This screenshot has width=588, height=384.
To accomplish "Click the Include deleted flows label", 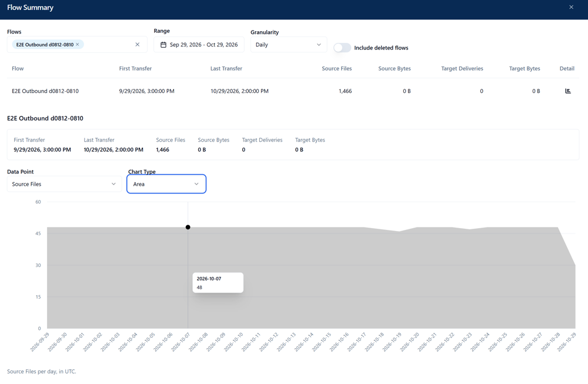I will (x=381, y=48).
